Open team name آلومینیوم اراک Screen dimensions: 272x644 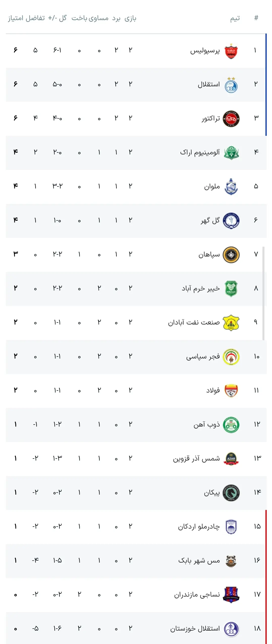tap(200, 152)
